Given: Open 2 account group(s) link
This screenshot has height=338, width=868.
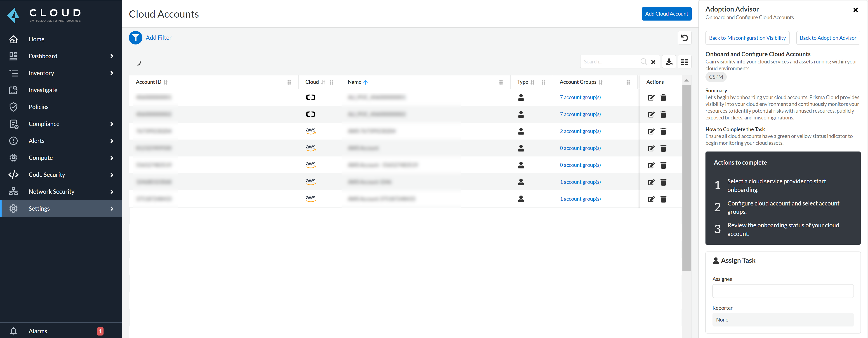Looking at the screenshot, I should coord(580,131).
